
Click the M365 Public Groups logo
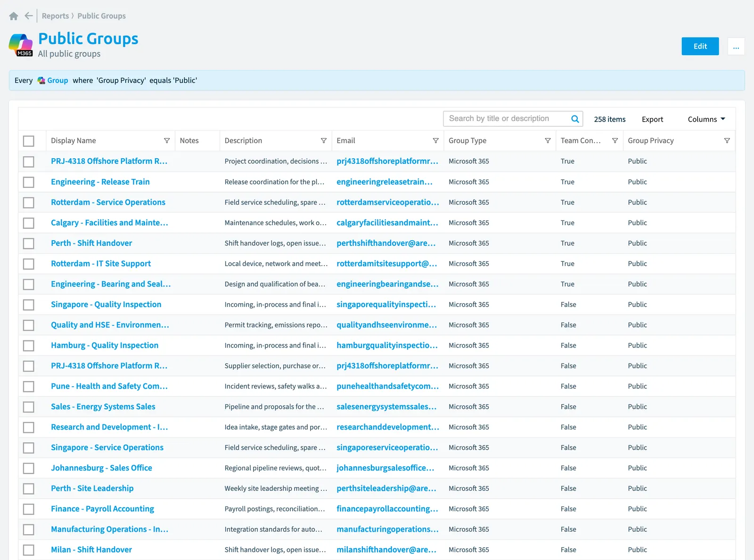pos(21,45)
